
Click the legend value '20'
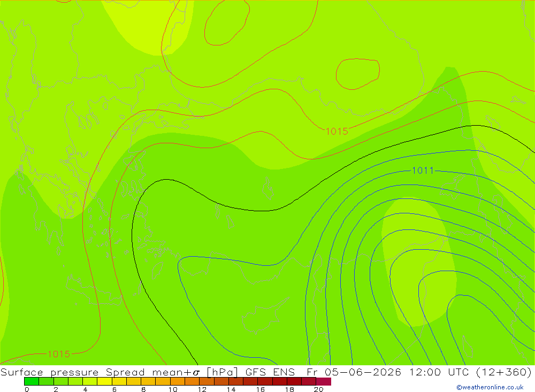[x=319, y=389]
